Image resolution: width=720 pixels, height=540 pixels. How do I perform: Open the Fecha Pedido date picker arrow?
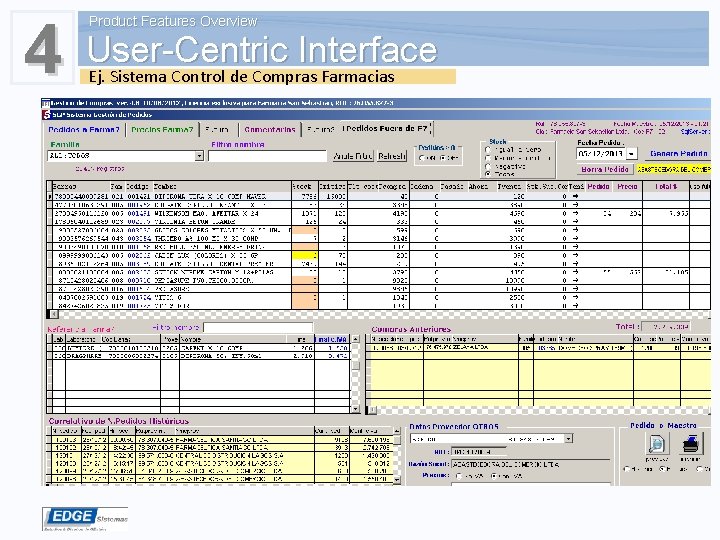[x=631, y=154]
